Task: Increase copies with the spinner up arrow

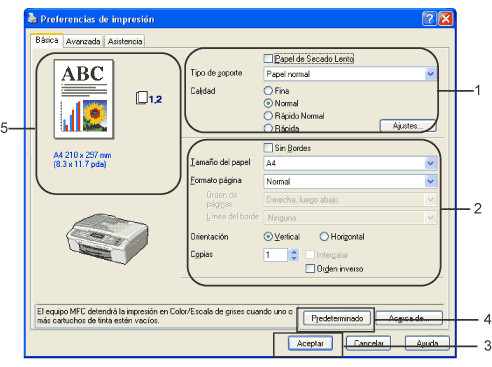Action: click(x=294, y=252)
